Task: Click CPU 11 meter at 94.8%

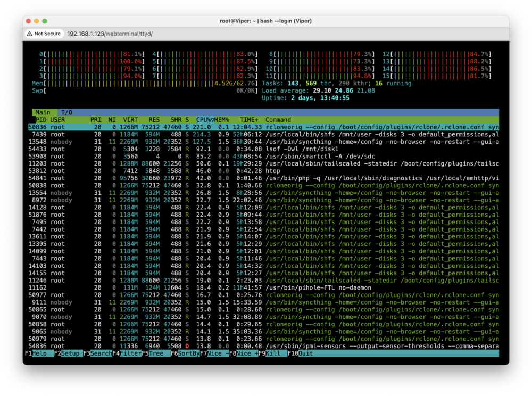Action: tap(320, 76)
